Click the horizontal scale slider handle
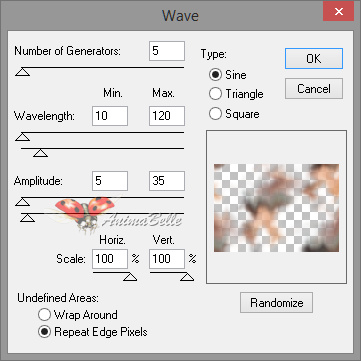This screenshot has width=361, height=361. [130, 277]
